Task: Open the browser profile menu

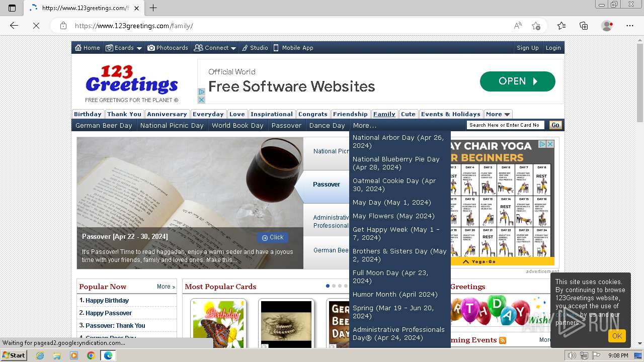Action: (607, 26)
